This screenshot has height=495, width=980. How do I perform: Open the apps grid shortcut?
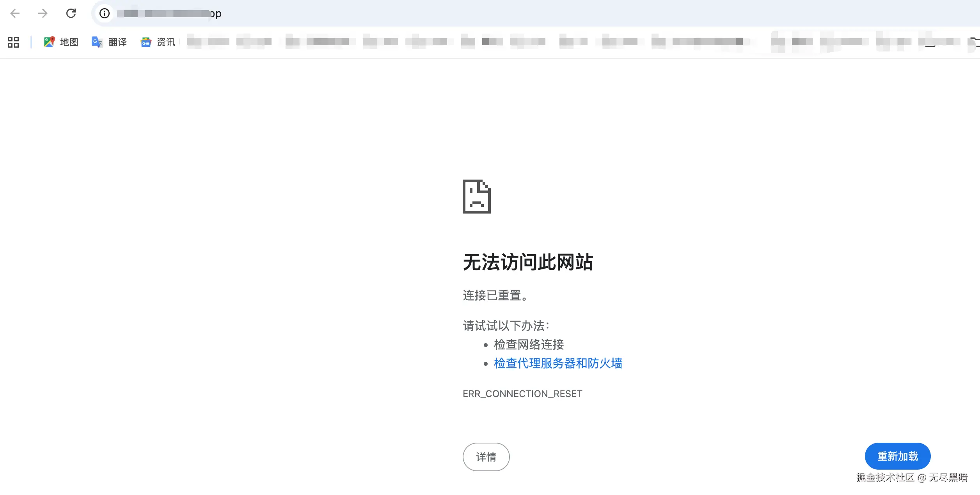click(13, 42)
